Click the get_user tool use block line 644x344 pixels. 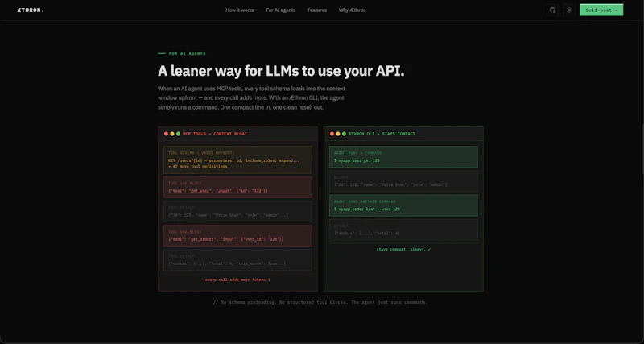[x=217, y=191]
